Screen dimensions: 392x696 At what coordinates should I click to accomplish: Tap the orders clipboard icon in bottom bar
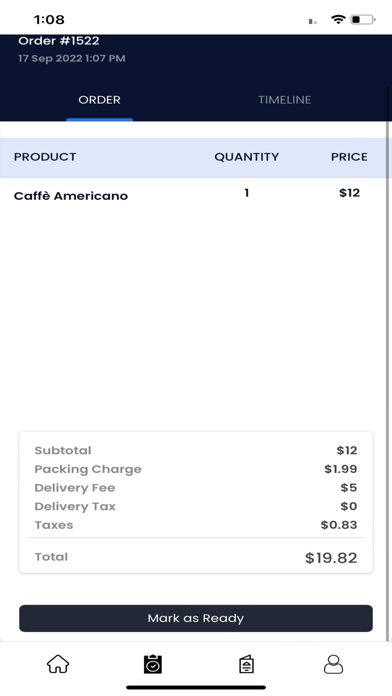tap(153, 664)
